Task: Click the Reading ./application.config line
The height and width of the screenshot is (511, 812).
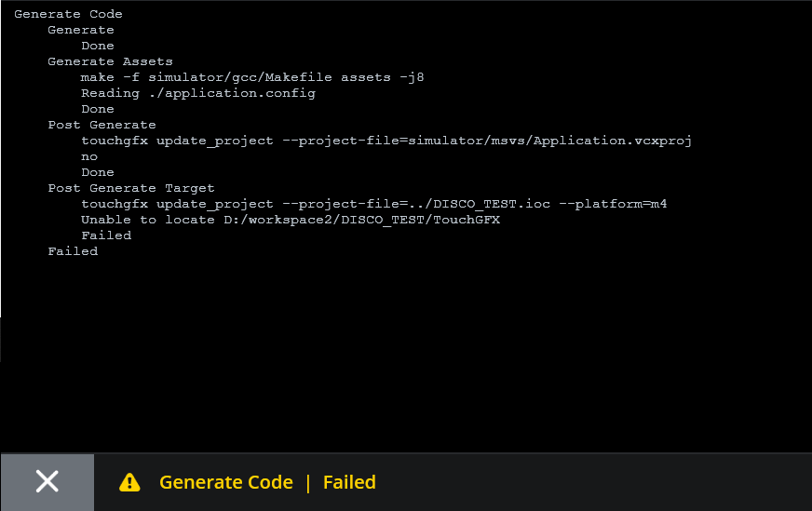Action: [x=198, y=93]
